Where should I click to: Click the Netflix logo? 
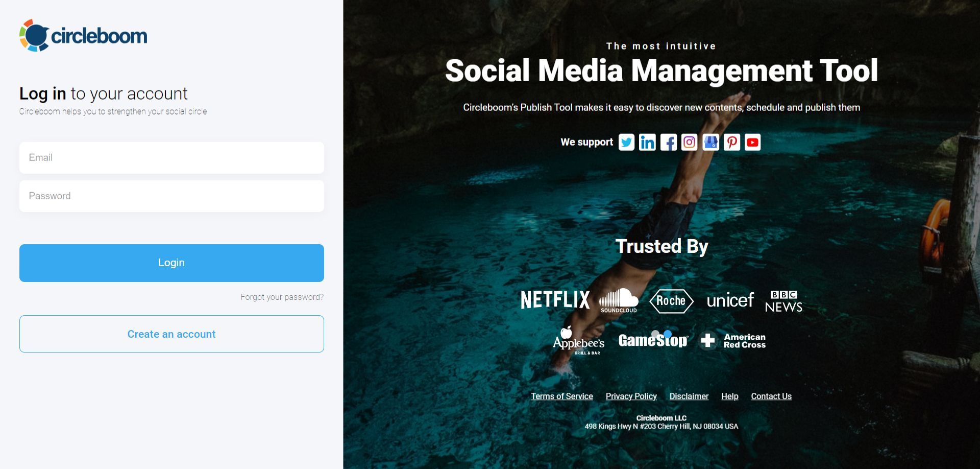555,300
